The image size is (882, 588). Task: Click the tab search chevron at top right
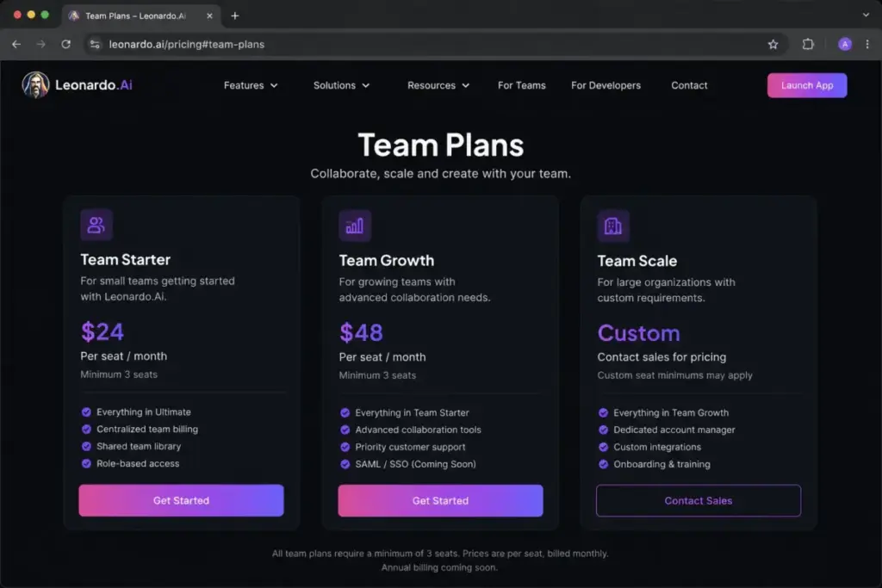coord(866,15)
